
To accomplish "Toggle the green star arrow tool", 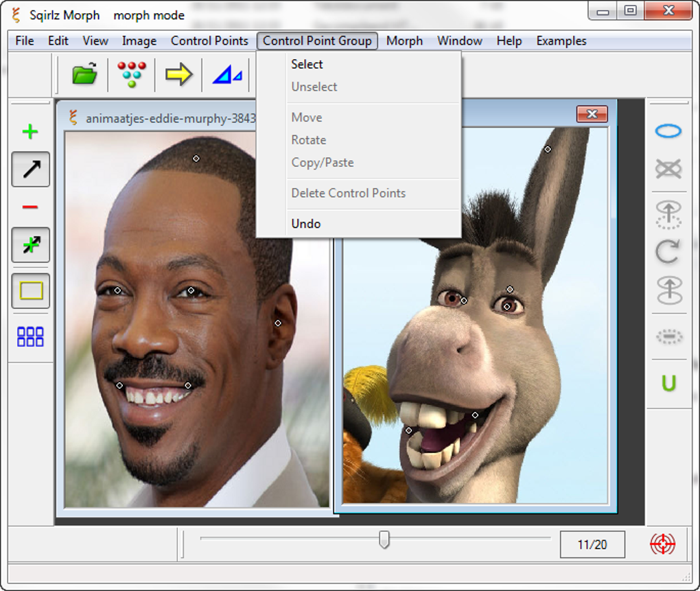I will (31, 244).
